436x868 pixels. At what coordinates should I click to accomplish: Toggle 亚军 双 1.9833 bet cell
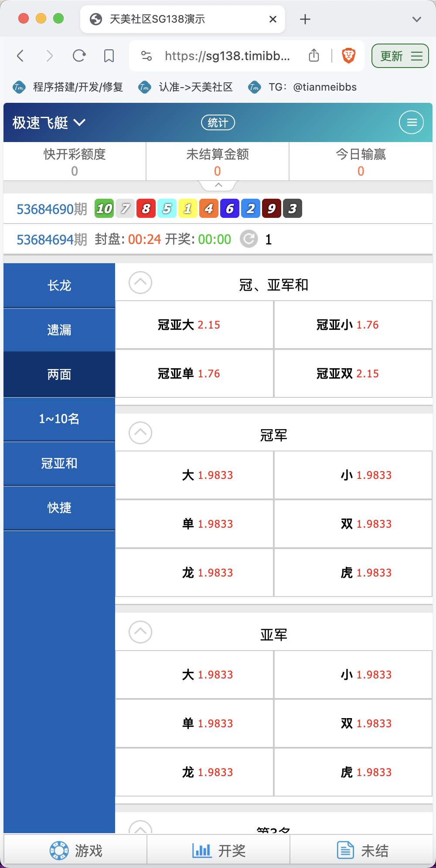tap(353, 723)
